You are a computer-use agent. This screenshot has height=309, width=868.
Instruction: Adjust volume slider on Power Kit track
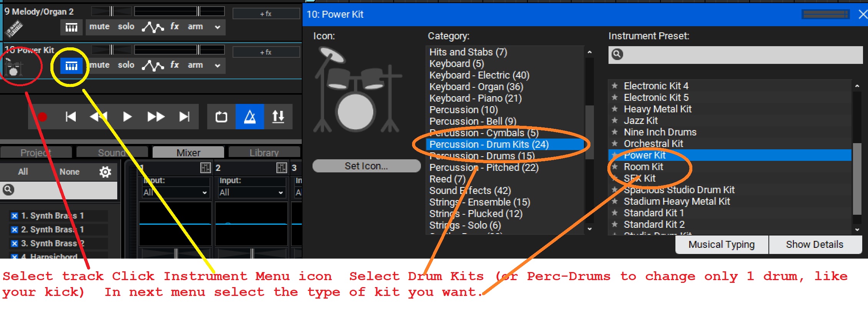coord(179,49)
